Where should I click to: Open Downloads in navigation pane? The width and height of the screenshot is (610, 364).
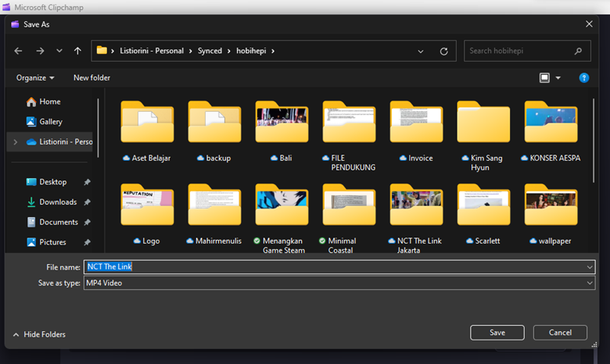51,202
